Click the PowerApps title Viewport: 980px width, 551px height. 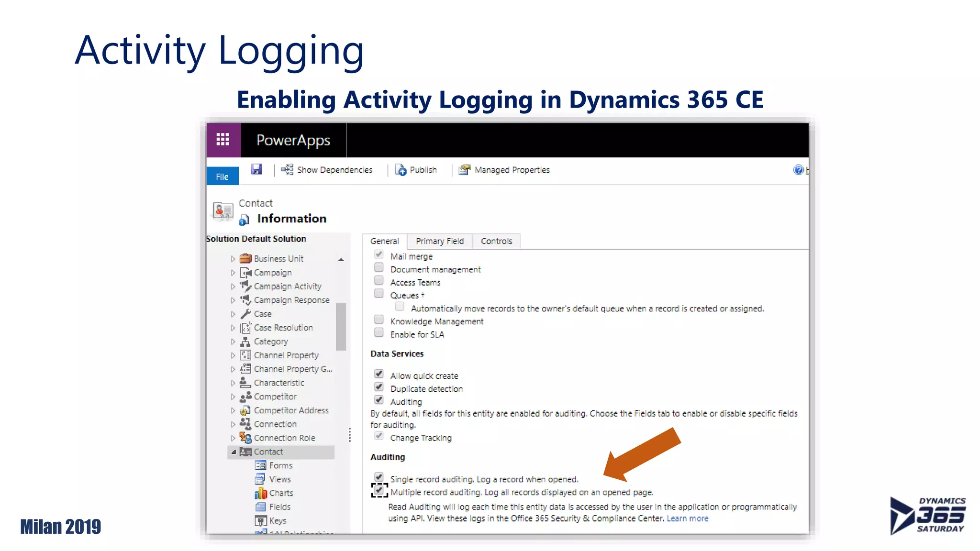tap(293, 140)
